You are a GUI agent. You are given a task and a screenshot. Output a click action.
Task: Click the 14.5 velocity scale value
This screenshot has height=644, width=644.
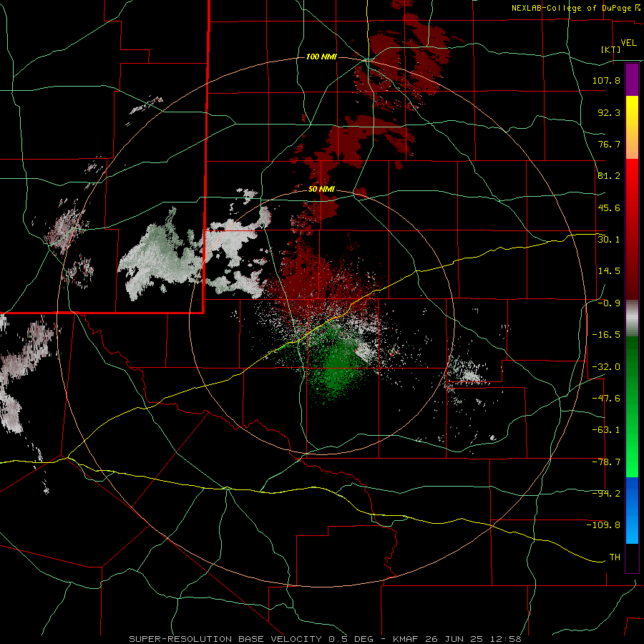click(x=609, y=271)
